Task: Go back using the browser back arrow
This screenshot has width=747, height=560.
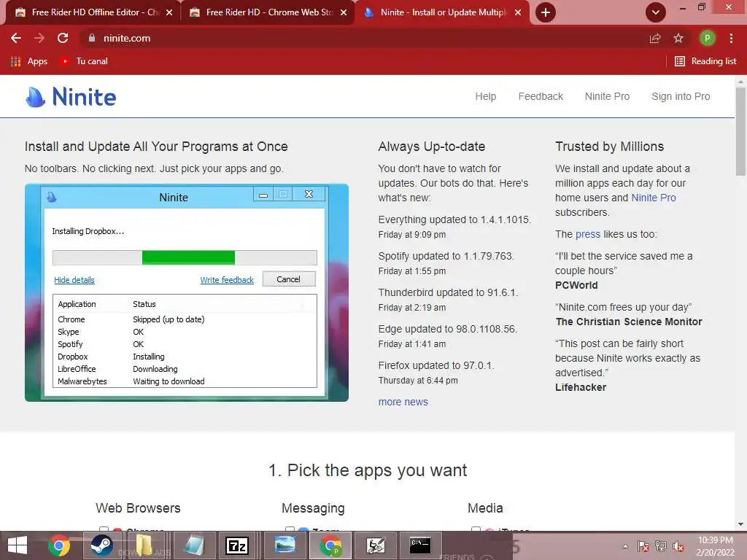Action: 16,38
